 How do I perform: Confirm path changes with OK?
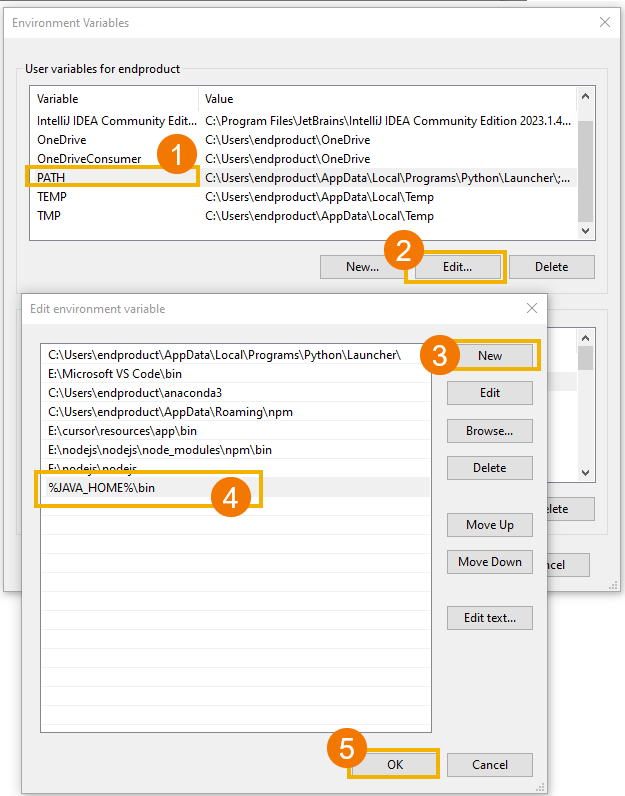coord(393,765)
